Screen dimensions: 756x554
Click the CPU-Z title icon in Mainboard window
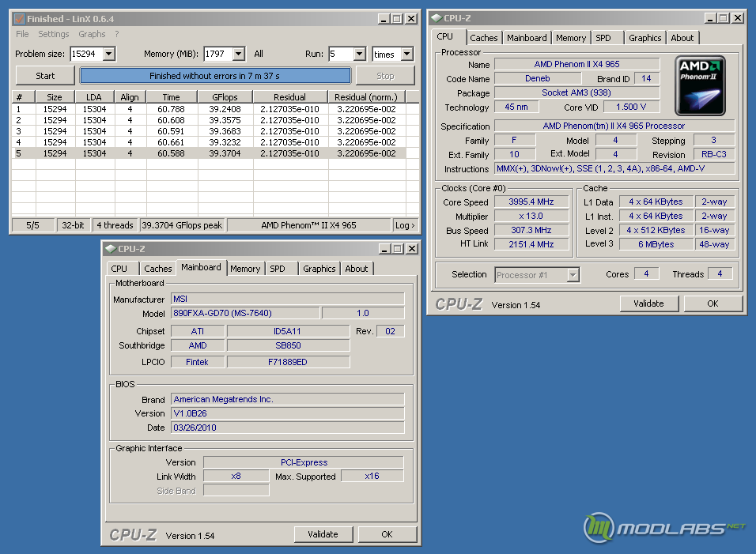click(111, 249)
